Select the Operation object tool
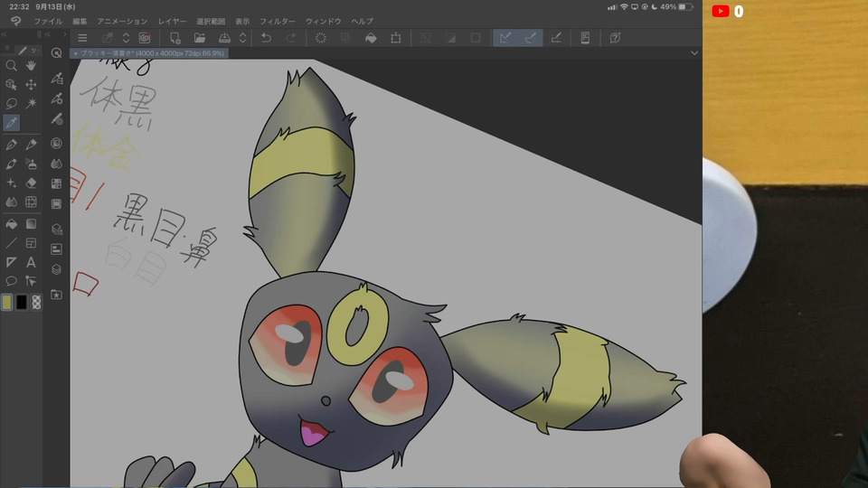The width and height of the screenshot is (868, 488). 11,85
